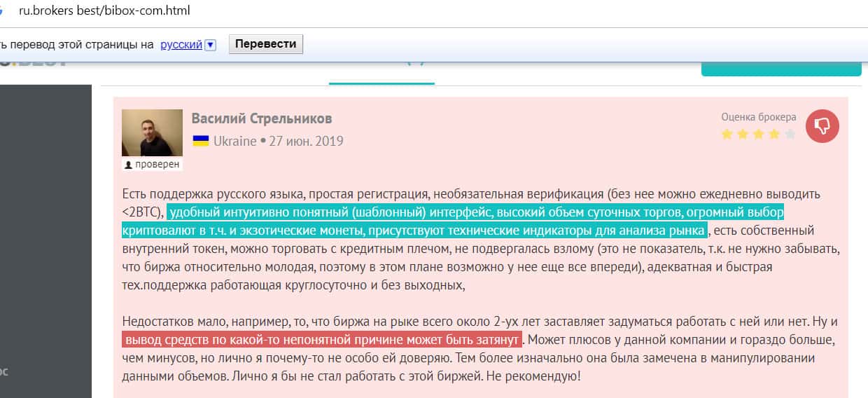
Task: Click the reviewer name Василий Стрельников
Action: 262,118
